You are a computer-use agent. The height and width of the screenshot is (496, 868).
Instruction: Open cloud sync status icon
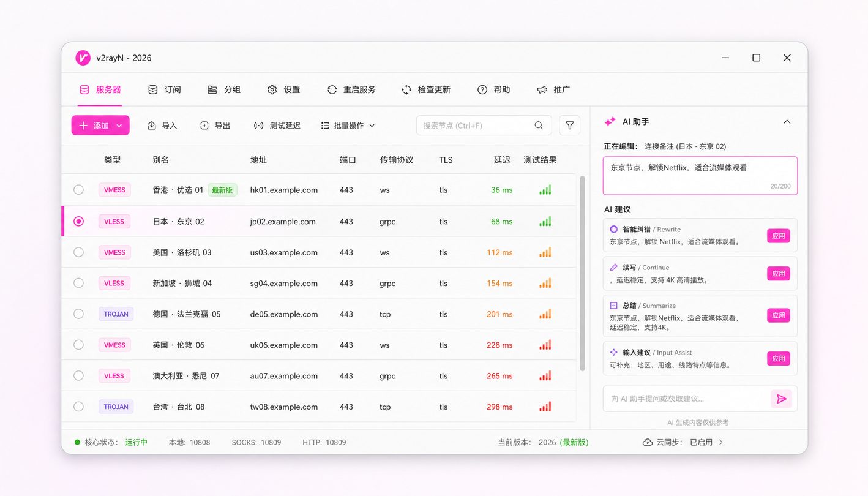(x=647, y=442)
